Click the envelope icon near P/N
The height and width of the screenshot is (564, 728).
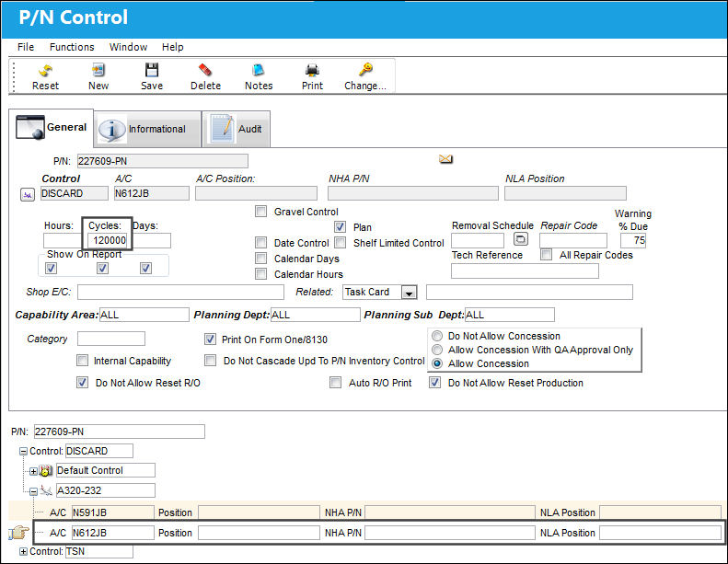tap(445, 159)
